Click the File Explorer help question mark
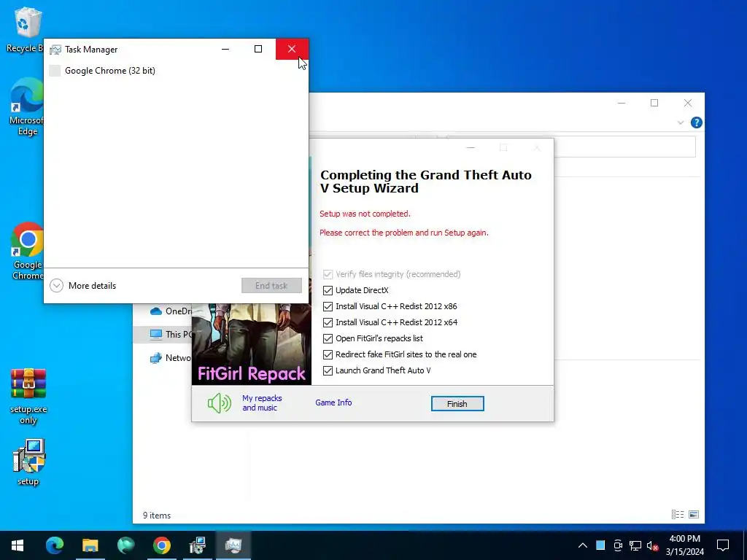Viewport: 747px width, 560px height. pyautogui.click(x=696, y=122)
